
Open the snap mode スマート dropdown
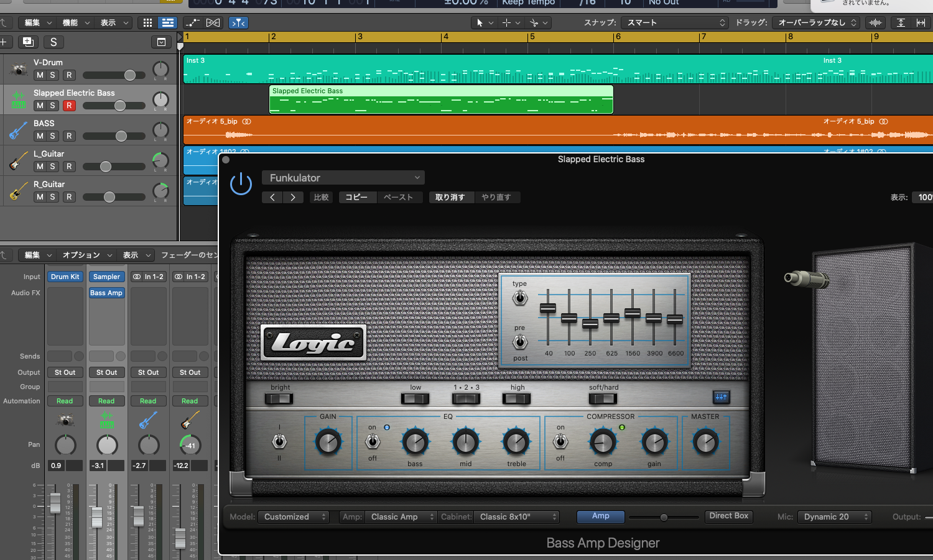click(x=675, y=22)
